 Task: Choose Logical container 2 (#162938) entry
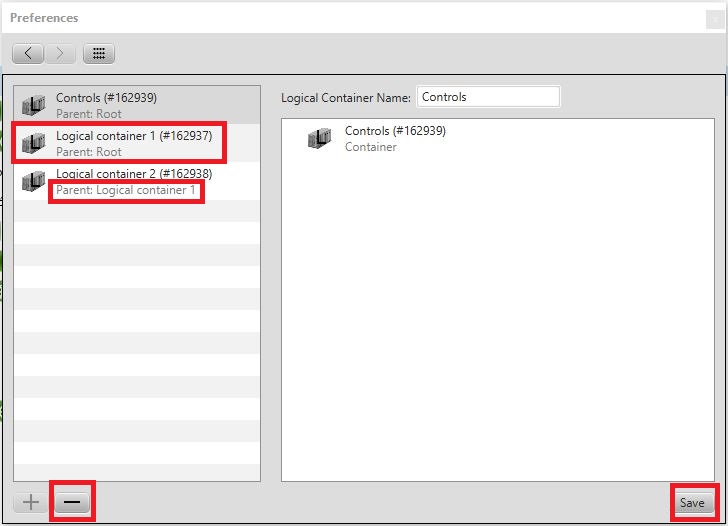134,173
